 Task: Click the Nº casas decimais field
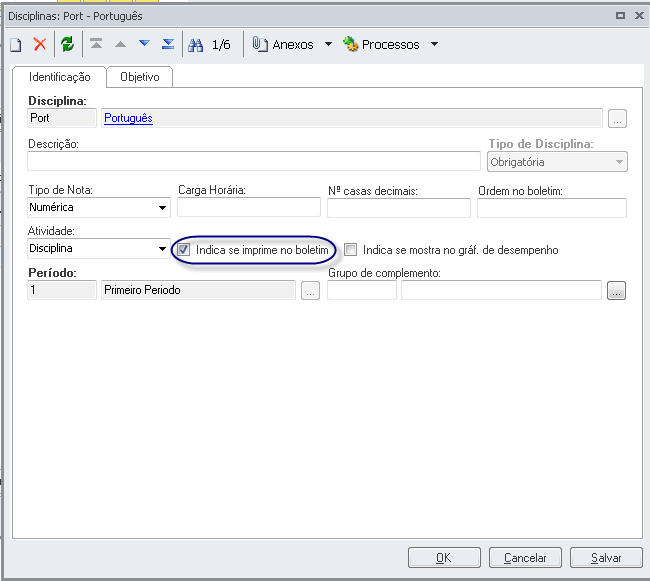pos(399,208)
